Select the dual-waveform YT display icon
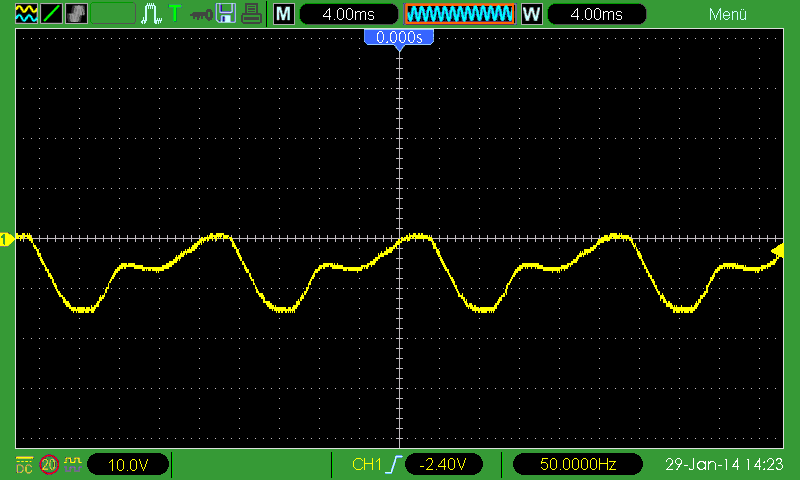Image resolution: width=800 pixels, height=480 pixels. pyautogui.click(x=26, y=14)
